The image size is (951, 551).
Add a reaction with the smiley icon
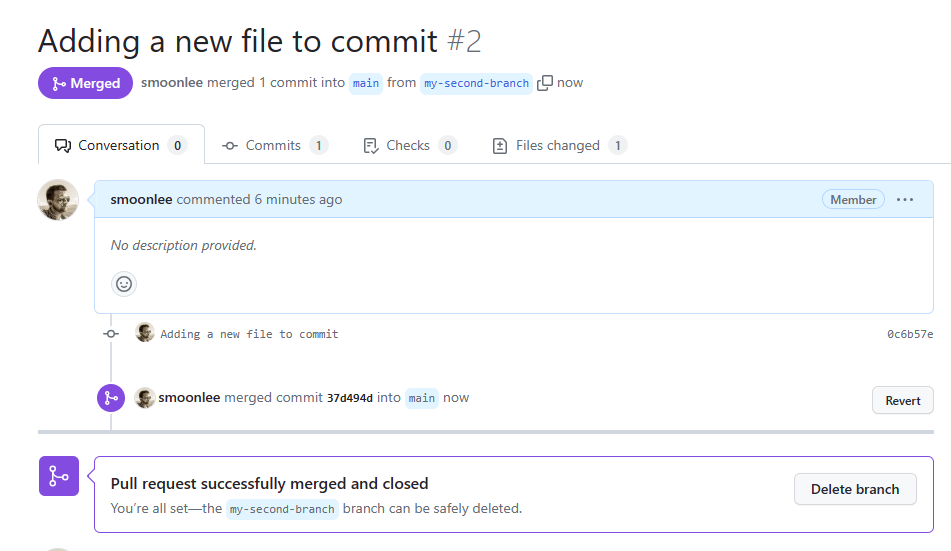tap(124, 284)
